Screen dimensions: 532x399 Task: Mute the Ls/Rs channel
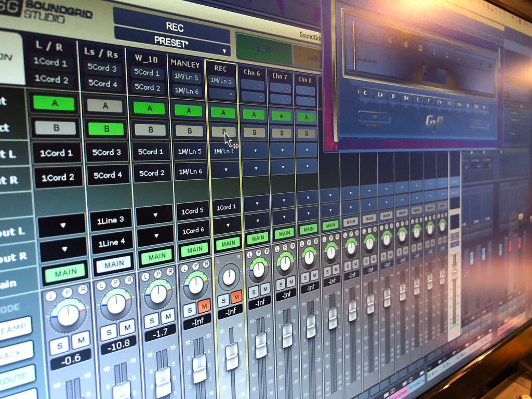point(127,327)
